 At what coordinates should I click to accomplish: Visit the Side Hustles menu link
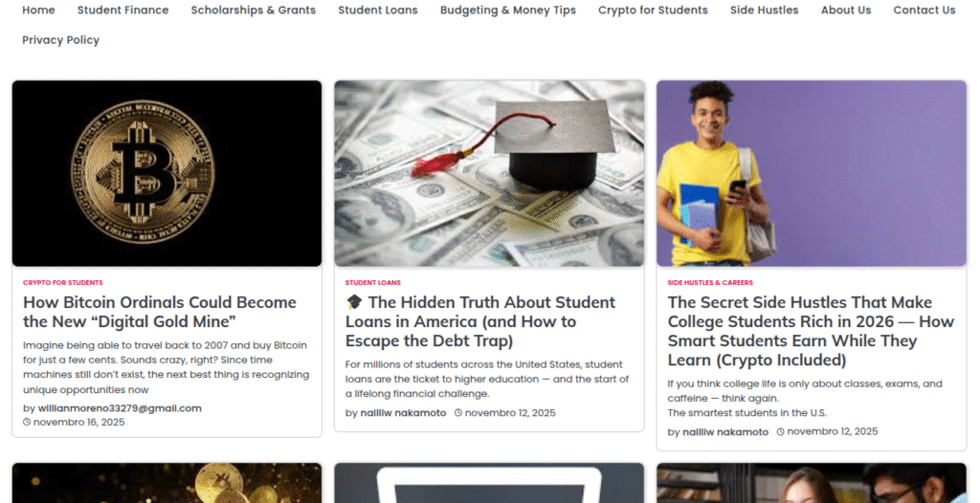click(765, 10)
